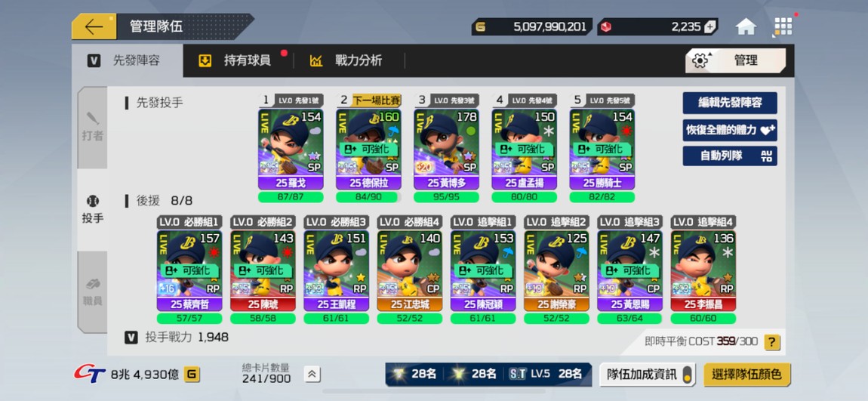Add gems with the plus icon
This screenshot has height=401, width=868.
pyautogui.click(x=709, y=26)
